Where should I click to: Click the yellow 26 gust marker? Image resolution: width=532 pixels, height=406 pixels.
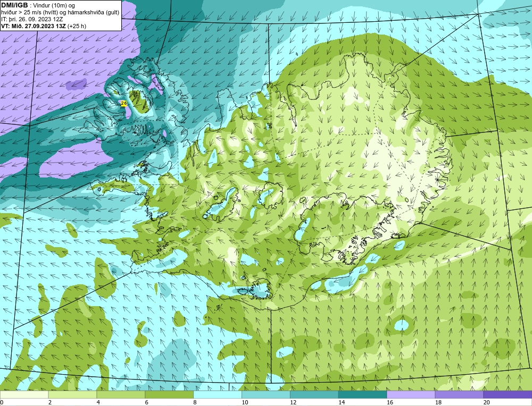(x=124, y=103)
